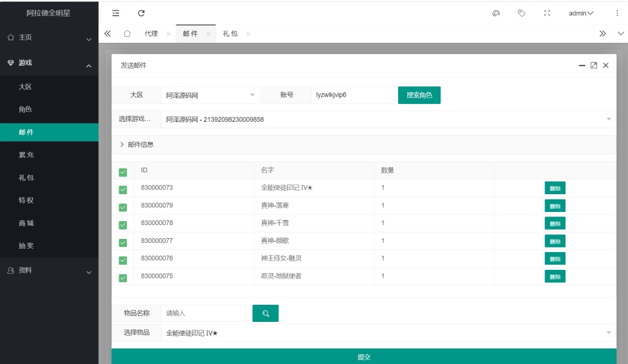Open the theme palette icon
Screen dimensions: 628x364
[x=496, y=13]
